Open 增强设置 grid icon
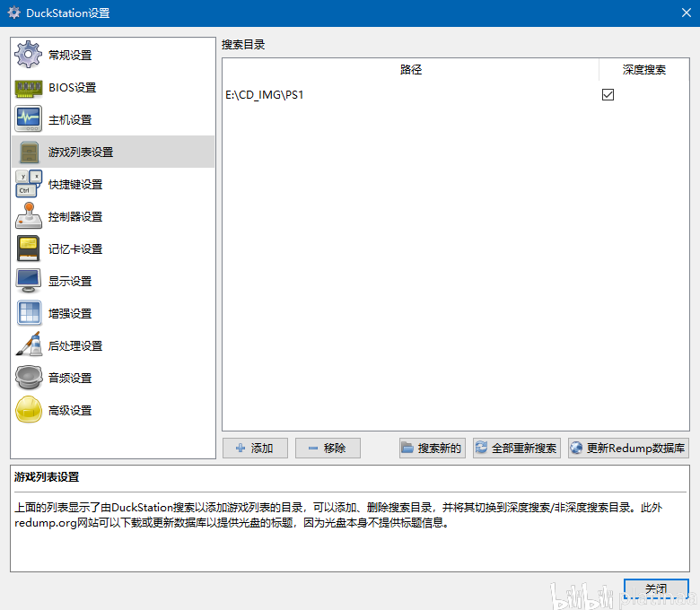The image size is (700, 610). 29,313
